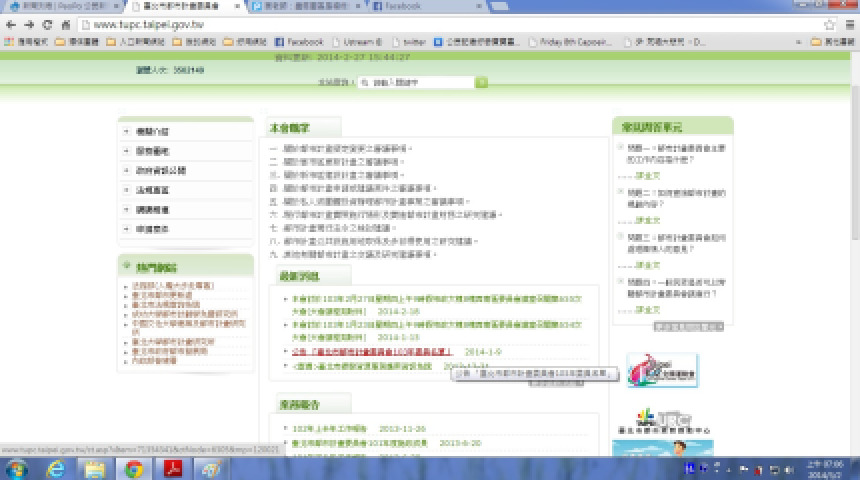Click the browser reload icon

coord(47,24)
